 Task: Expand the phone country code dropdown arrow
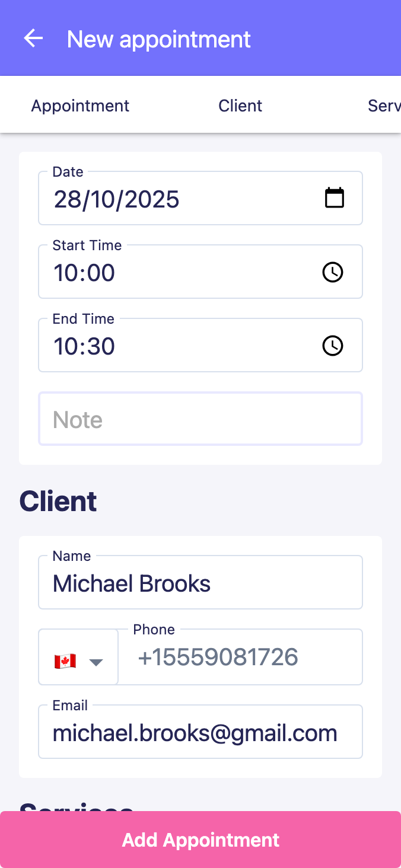(x=96, y=662)
